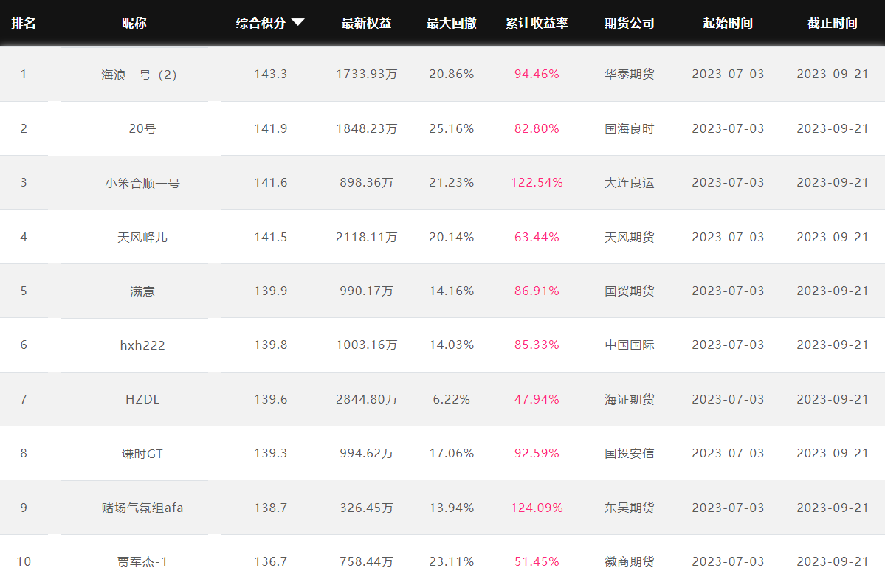The image size is (885, 588).
Task: Select the score 143.3
Action: click(270, 74)
